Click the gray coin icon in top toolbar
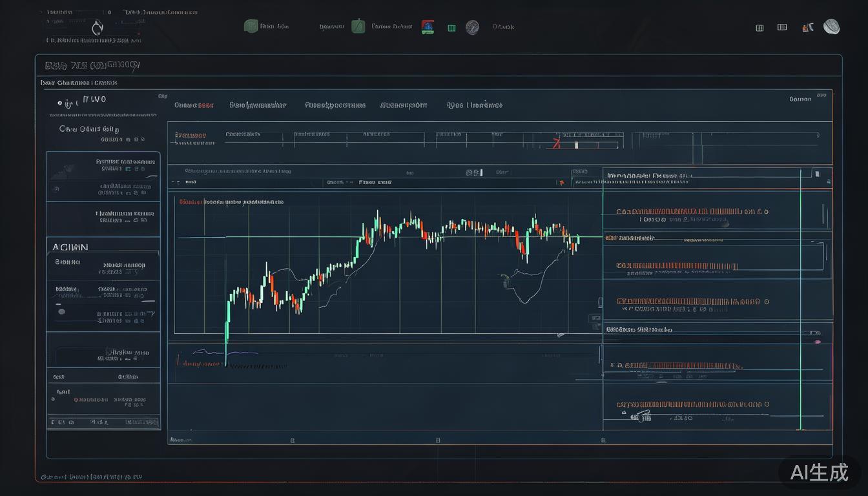The width and height of the screenshot is (868, 496). 473,28
